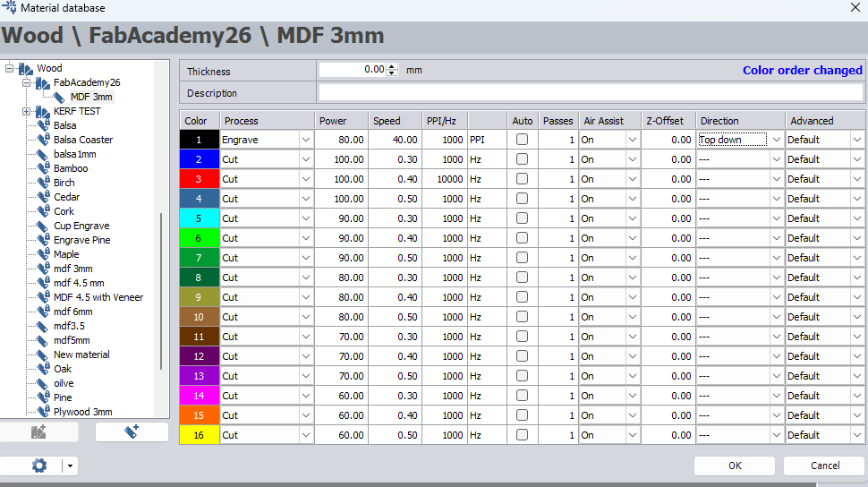Enable Auto checkbox for color 2

point(522,159)
